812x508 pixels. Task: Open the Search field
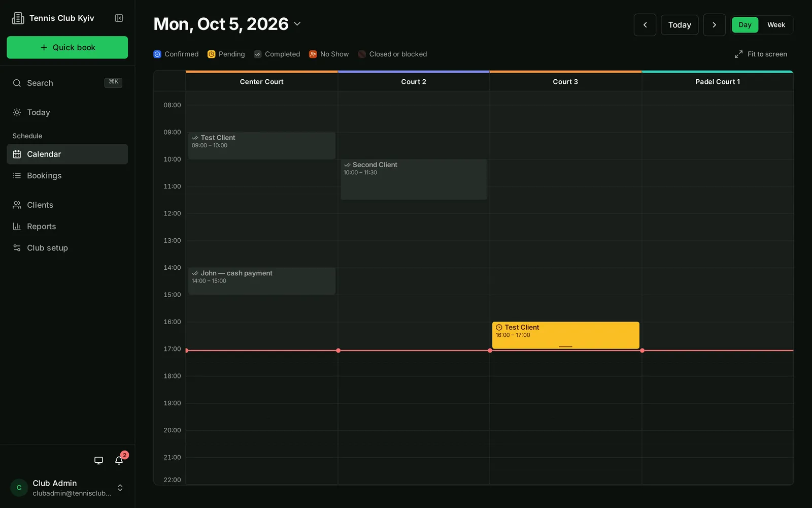(67, 83)
